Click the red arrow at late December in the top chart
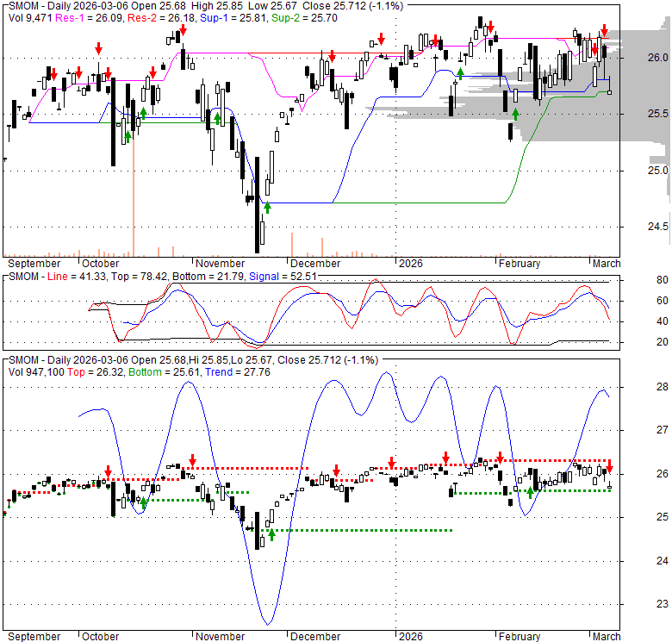Screen dimensions: 672x642 pyautogui.click(x=379, y=41)
